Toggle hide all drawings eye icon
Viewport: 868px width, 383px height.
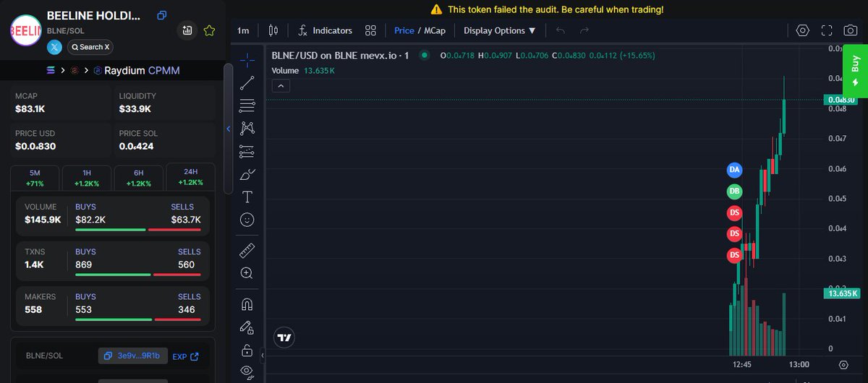coord(247,372)
